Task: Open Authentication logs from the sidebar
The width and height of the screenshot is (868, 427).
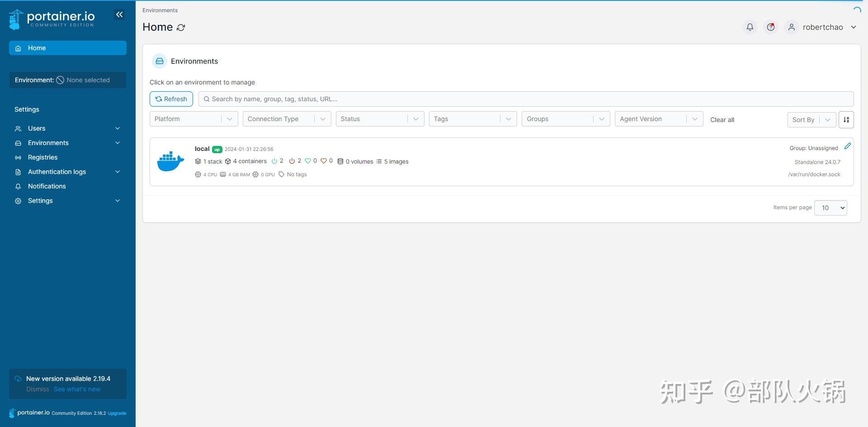Action: pyautogui.click(x=57, y=172)
